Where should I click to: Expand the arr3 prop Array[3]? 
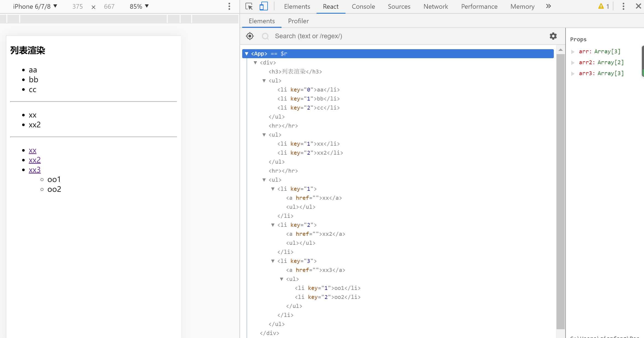pos(573,73)
